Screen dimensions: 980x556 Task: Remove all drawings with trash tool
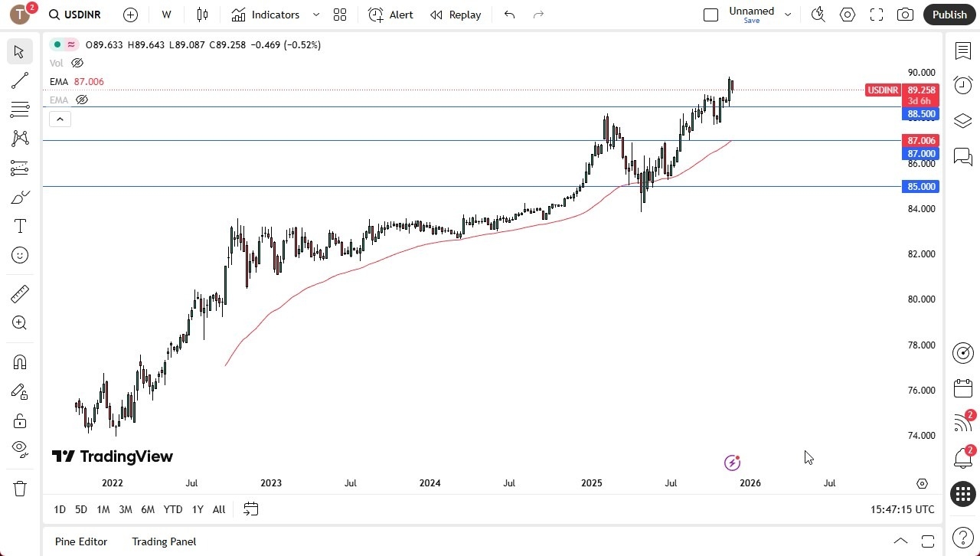[x=19, y=488]
